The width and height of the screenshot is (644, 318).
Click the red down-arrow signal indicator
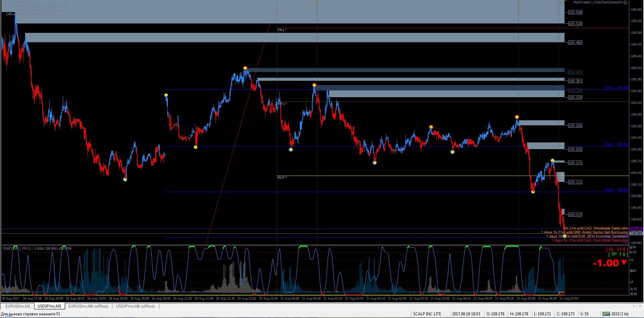coord(624,262)
